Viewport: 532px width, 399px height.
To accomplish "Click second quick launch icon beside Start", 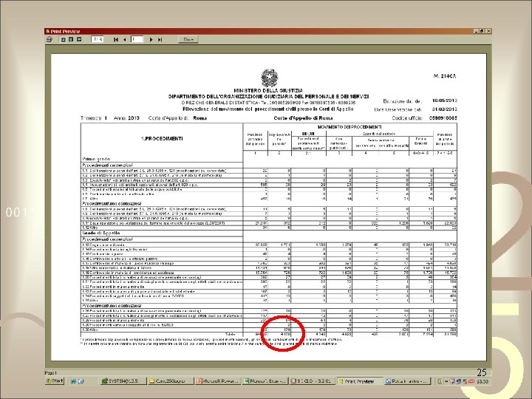I will point(81,381).
